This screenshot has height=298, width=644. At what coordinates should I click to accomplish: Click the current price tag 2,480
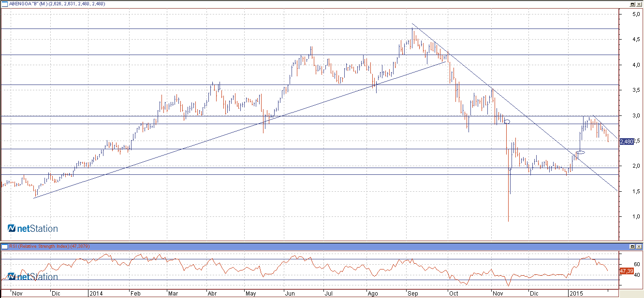(x=626, y=142)
